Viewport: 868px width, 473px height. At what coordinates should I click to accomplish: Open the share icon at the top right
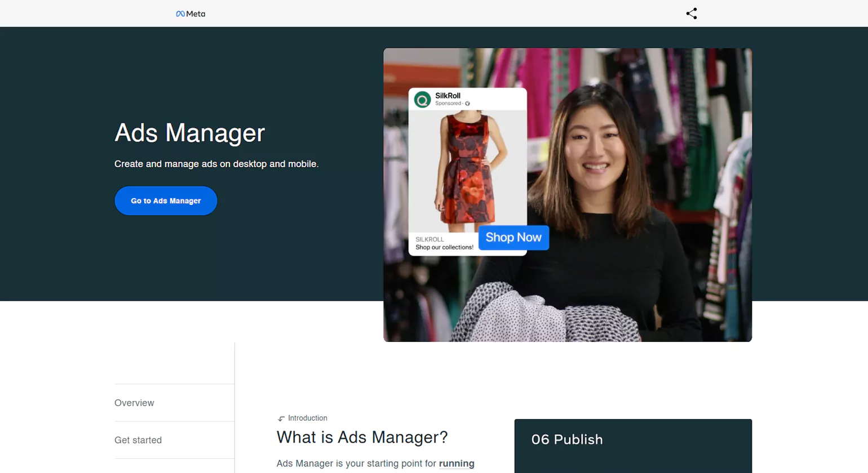pyautogui.click(x=691, y=13)
